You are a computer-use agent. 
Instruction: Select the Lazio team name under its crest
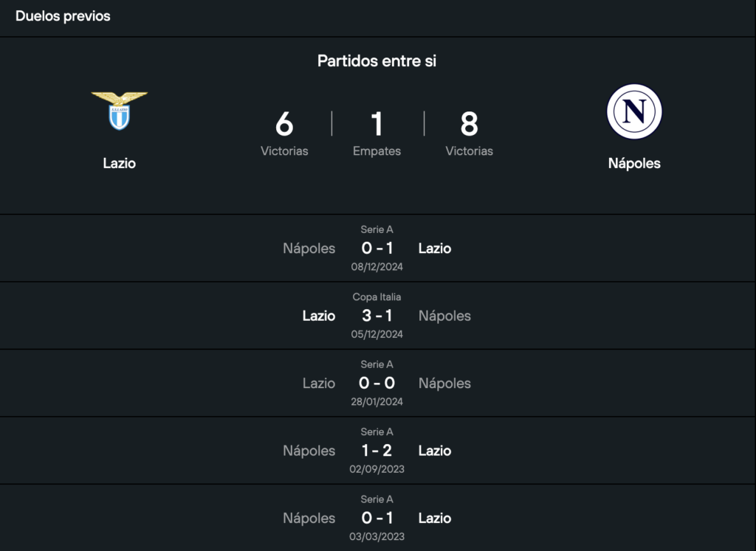click(x=119, y=163)
